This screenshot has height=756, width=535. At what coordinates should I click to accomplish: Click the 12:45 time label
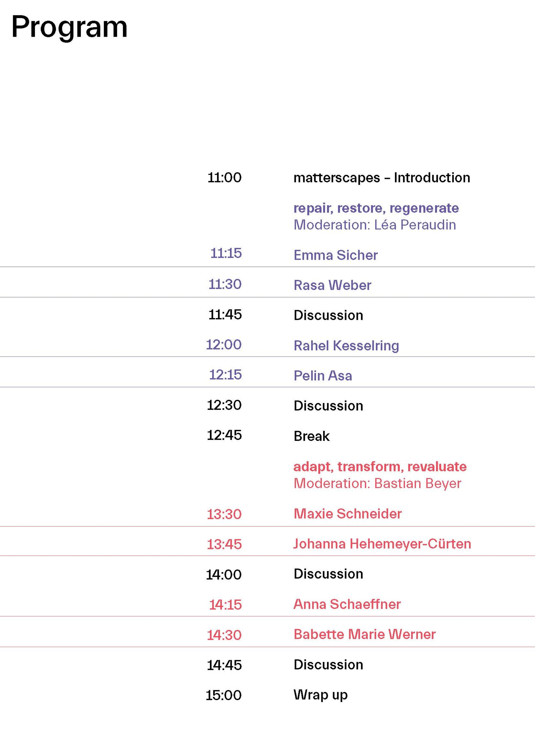click(224, 435)
